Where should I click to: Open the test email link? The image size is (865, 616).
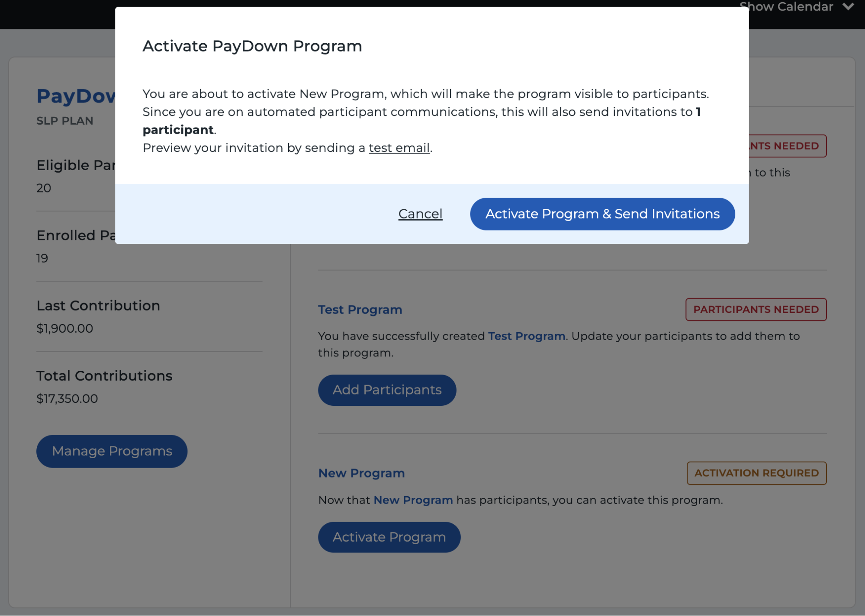click(x=399, y=148)
